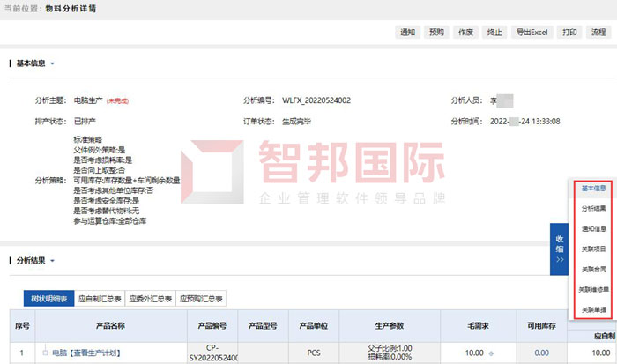Image resolution: width=617 pixels, height=364 pixels.
Task: Export data with 导出Excel button
Action: tap(532, 33)
